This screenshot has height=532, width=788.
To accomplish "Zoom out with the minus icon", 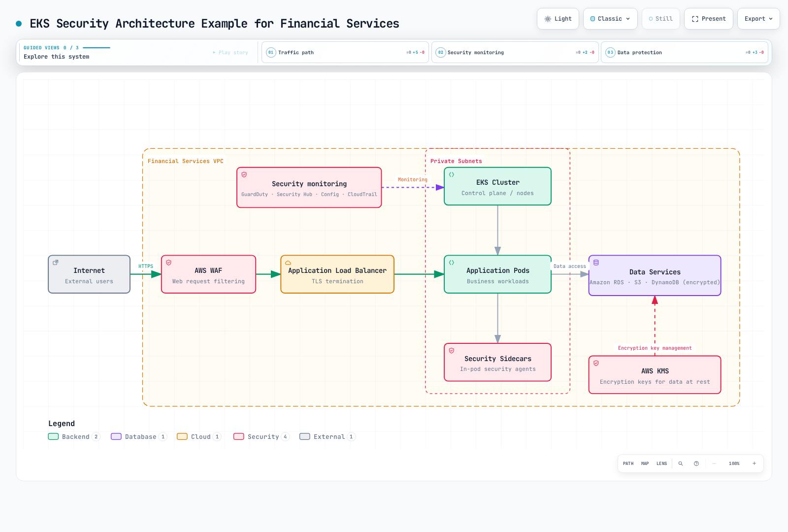I will tap(714, 464).
